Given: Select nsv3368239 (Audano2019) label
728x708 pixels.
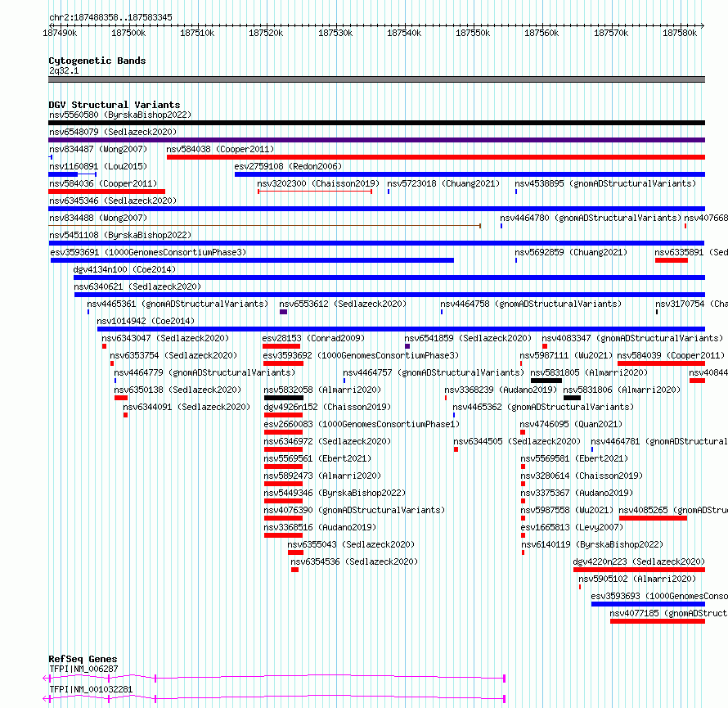Looking at the screenshot, I should click(x=501, y=390).
